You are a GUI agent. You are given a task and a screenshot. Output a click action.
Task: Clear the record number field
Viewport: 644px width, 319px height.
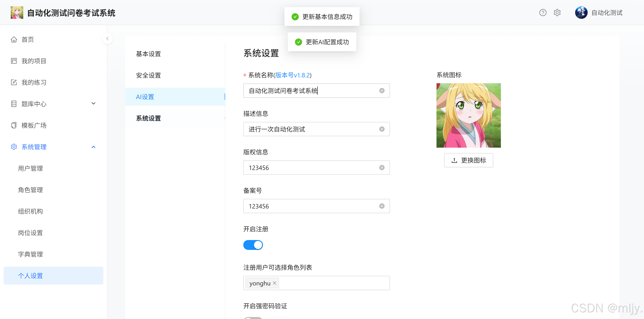tap(381, 206)
